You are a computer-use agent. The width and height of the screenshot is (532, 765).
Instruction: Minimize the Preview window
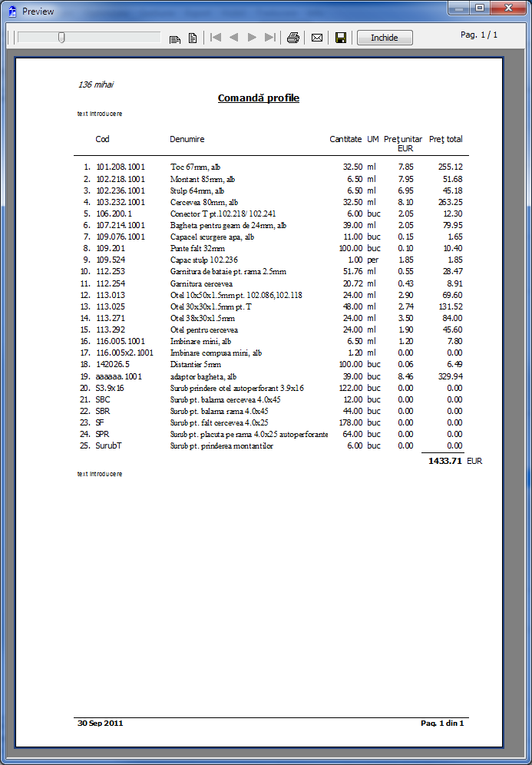(458, 8)
